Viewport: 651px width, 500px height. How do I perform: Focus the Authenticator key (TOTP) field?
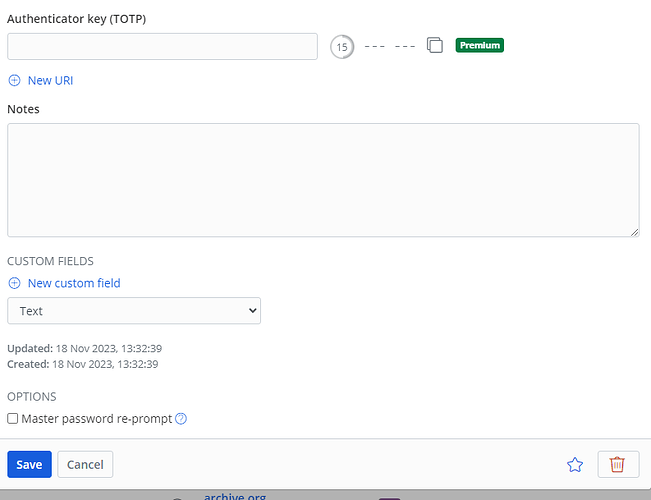tap(162, 47)
